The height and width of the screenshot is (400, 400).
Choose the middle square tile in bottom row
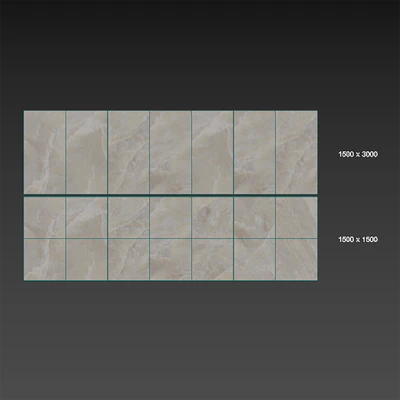coord(170,259)
